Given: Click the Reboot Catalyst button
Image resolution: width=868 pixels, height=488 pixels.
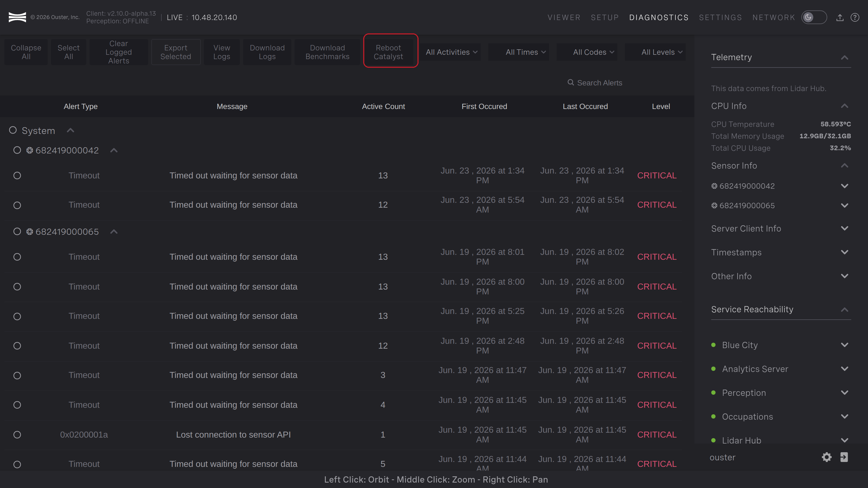Looking at the screenshot, I should pos(388,52).
